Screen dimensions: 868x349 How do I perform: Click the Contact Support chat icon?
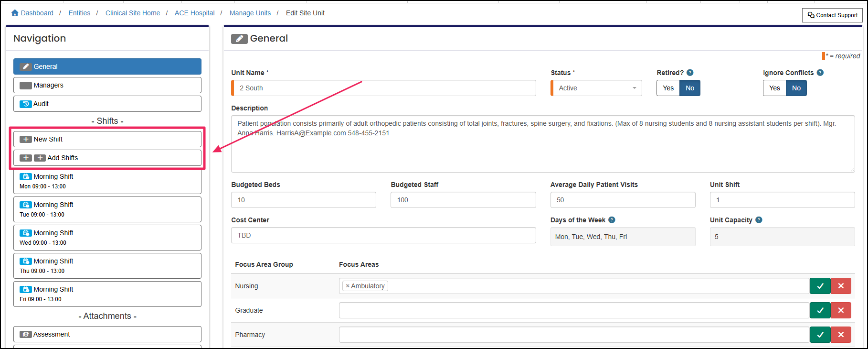click(811, 15)
